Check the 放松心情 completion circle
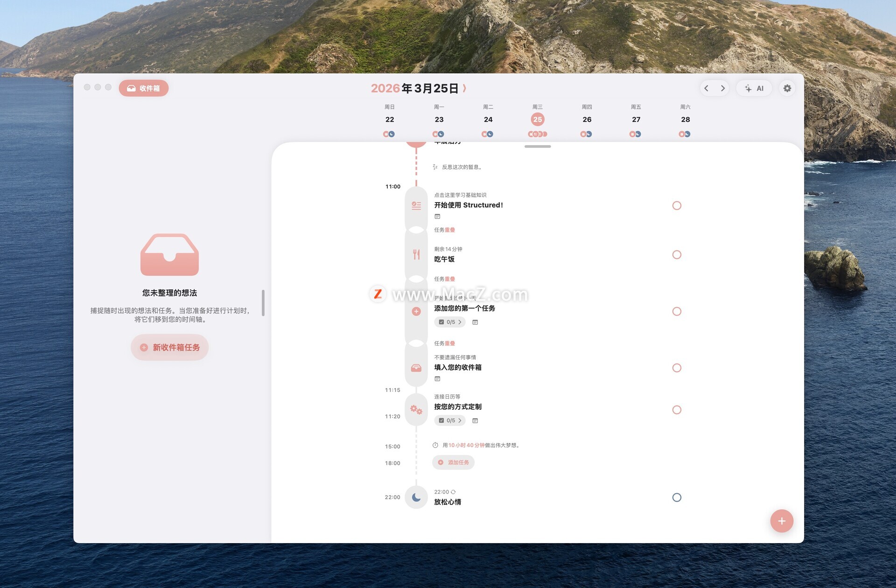 (x=677, y=497)
